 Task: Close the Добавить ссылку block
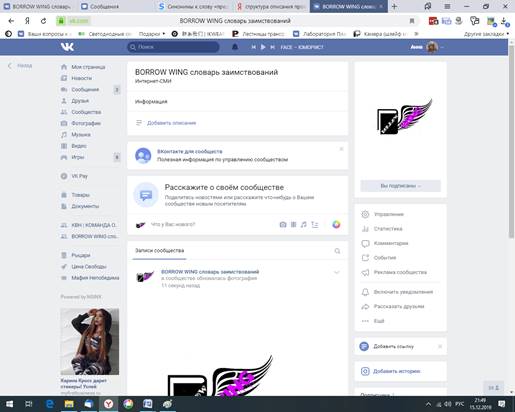(440, 347)
